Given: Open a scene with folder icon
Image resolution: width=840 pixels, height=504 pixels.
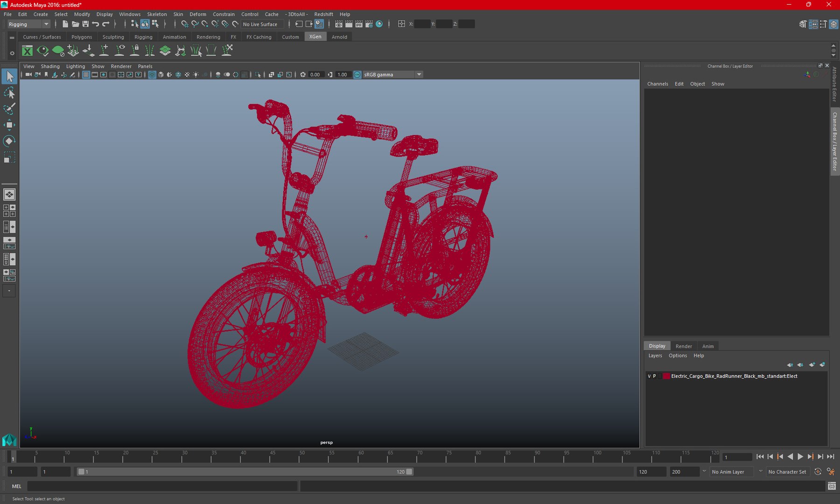Looking at the screenshot, I should click(x=75, y=24).
